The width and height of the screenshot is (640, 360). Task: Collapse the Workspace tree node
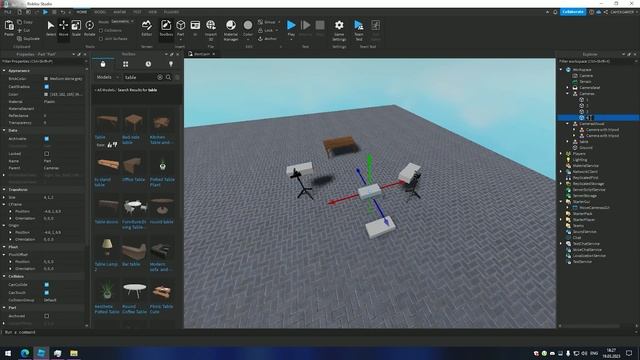pos(562,70)
